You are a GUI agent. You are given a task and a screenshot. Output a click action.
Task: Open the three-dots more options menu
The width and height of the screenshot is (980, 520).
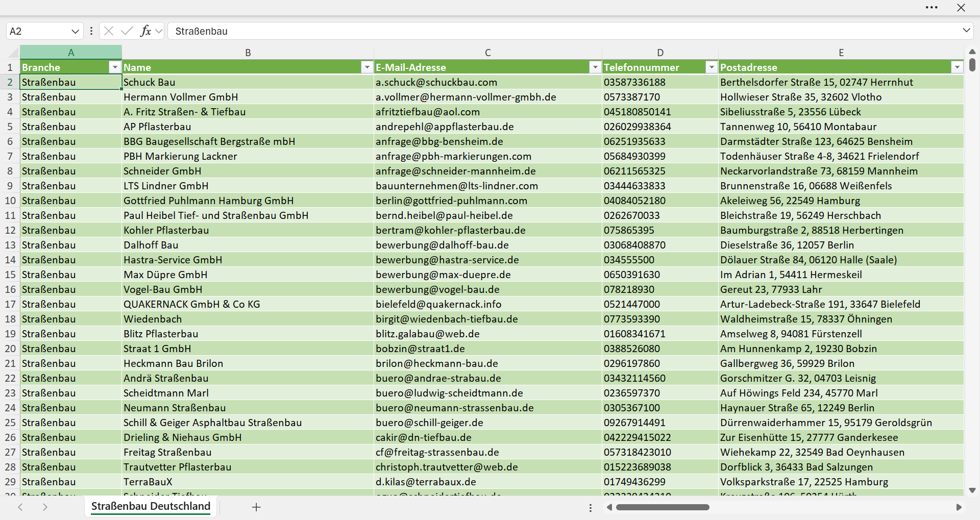pos(932,8)
